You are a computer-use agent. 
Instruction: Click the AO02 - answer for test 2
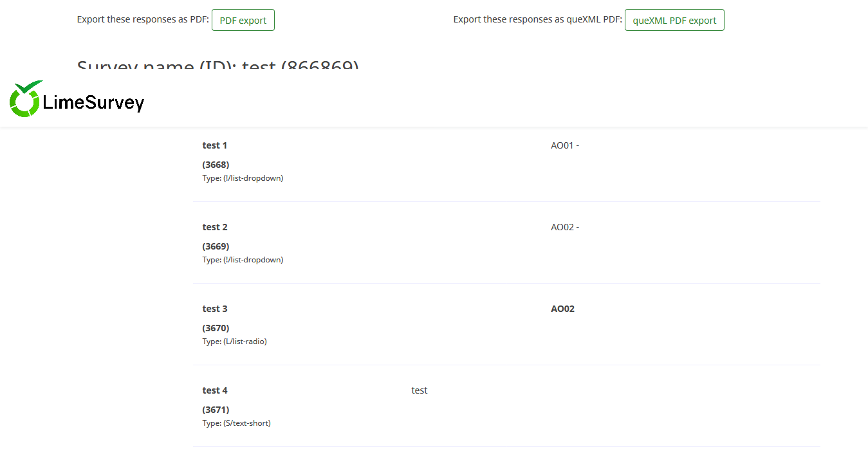click(564, 227)
